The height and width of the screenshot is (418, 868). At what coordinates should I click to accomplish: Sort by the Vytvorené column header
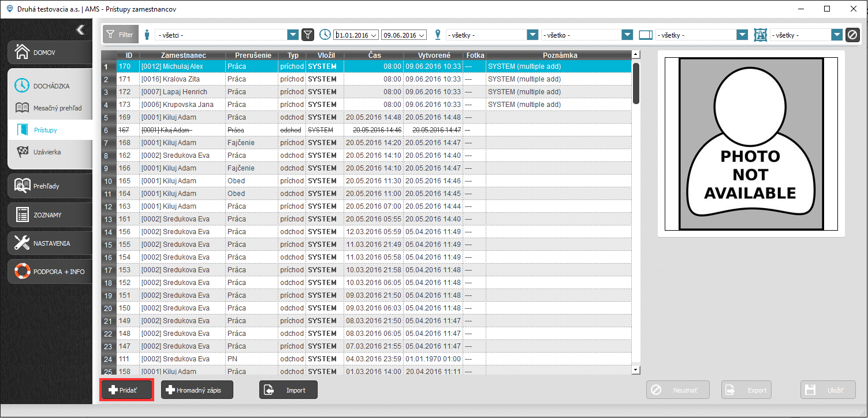point(434,55)
